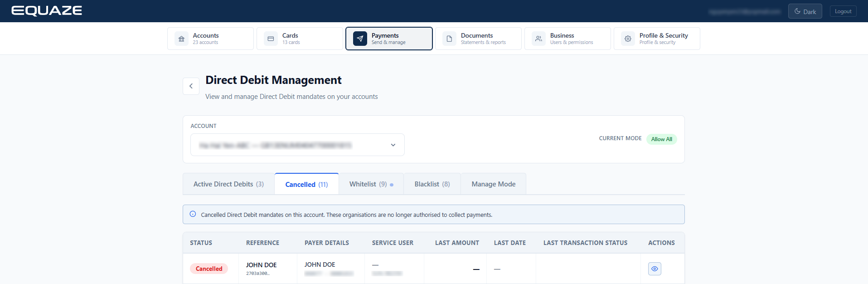Select the Cancelled tab

[306, 184]
